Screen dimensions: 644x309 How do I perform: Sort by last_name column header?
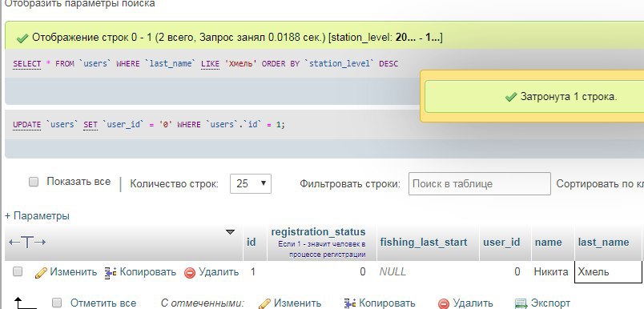coord(603,242)
